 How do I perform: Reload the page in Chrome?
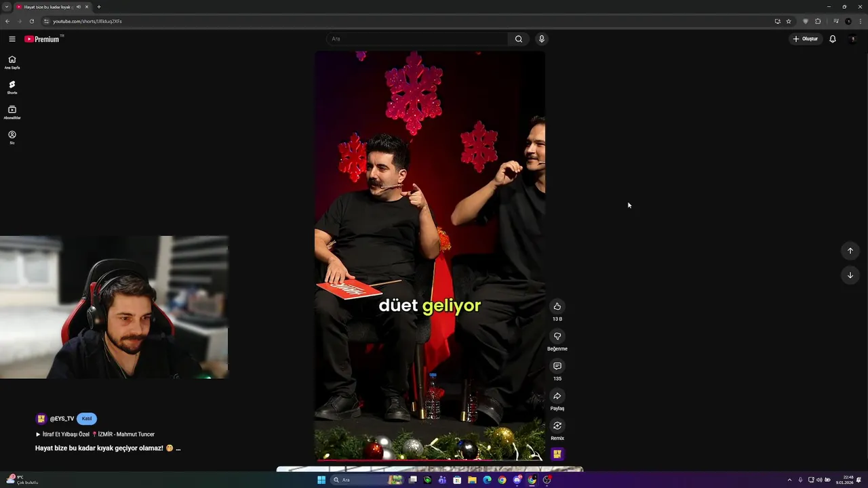[x=31, y=21]
